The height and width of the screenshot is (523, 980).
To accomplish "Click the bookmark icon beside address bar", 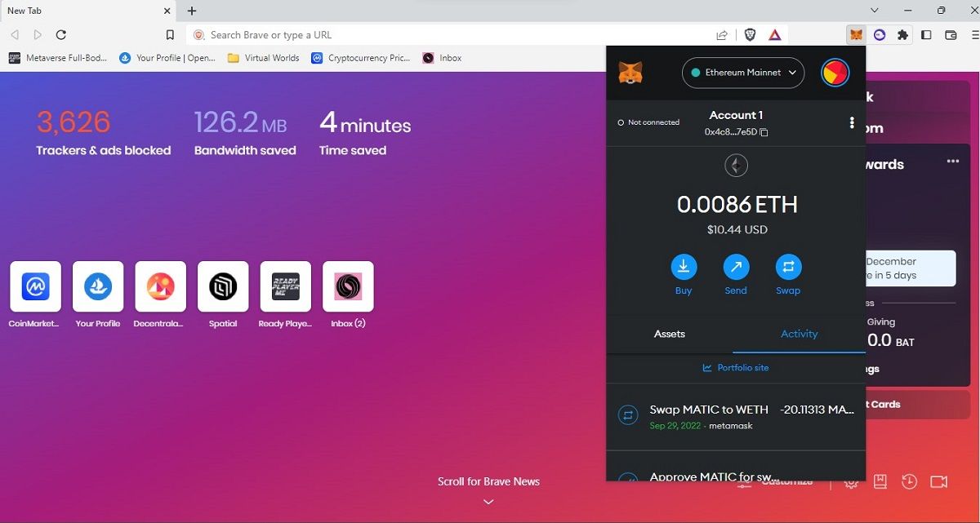I will click(170, 35).
